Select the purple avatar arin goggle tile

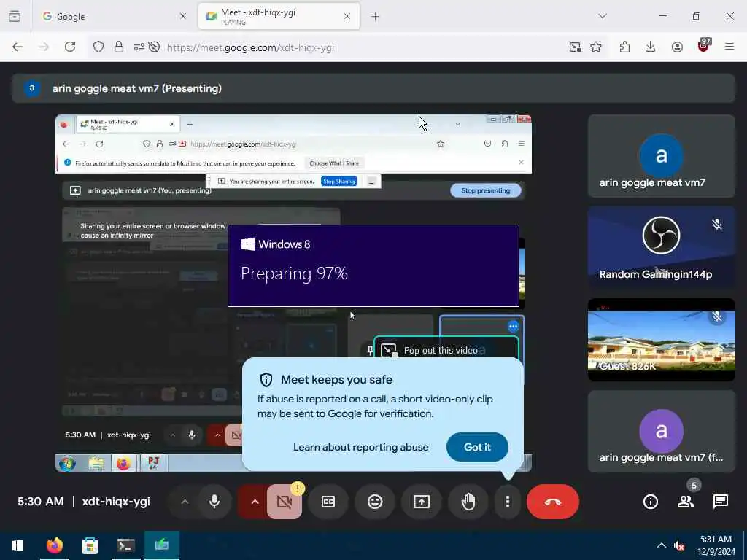[x=661, y=432]
